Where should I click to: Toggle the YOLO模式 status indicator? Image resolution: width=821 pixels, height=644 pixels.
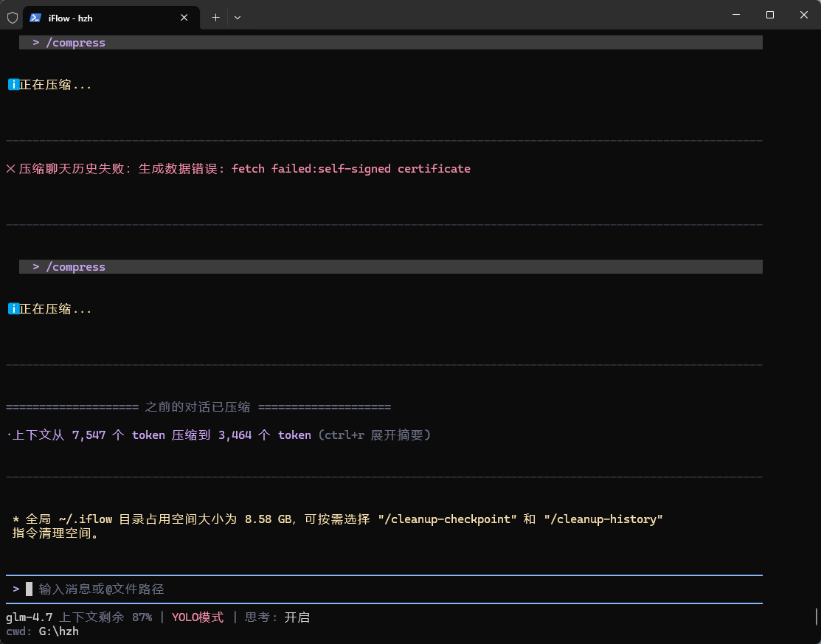(x=197, y=617)
